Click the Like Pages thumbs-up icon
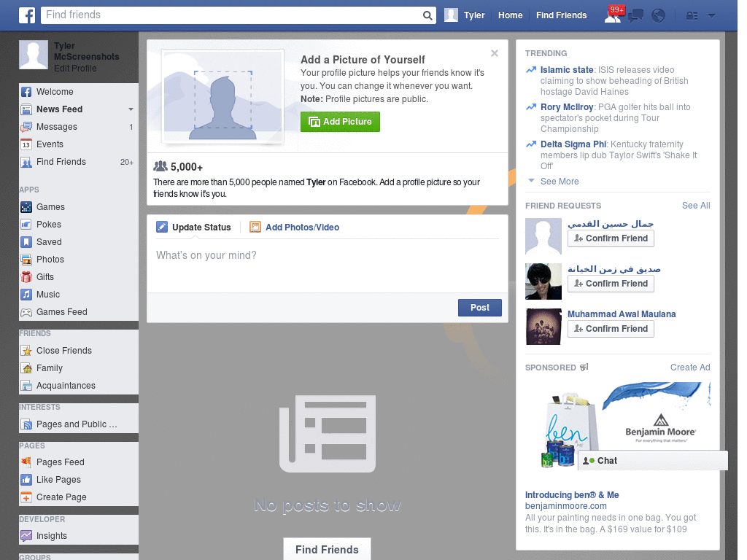 tap(26, 480)
